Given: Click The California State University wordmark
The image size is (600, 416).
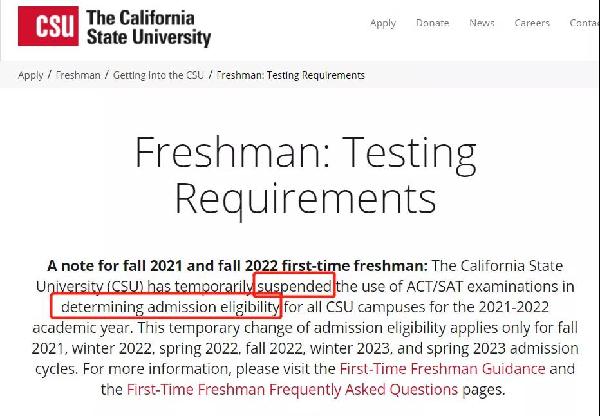Looking at the screenshot, I should point(149,28).
